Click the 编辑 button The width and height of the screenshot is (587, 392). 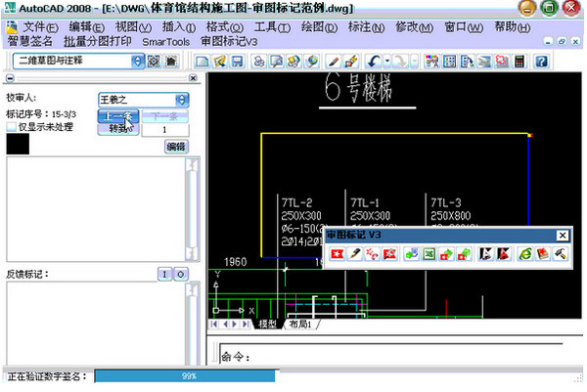point(175,147)
